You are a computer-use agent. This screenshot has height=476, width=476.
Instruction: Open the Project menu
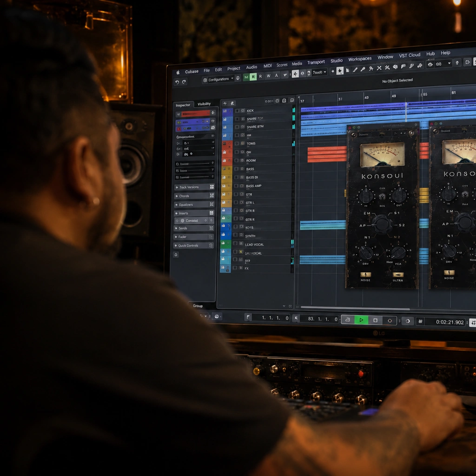pos(233,69)
